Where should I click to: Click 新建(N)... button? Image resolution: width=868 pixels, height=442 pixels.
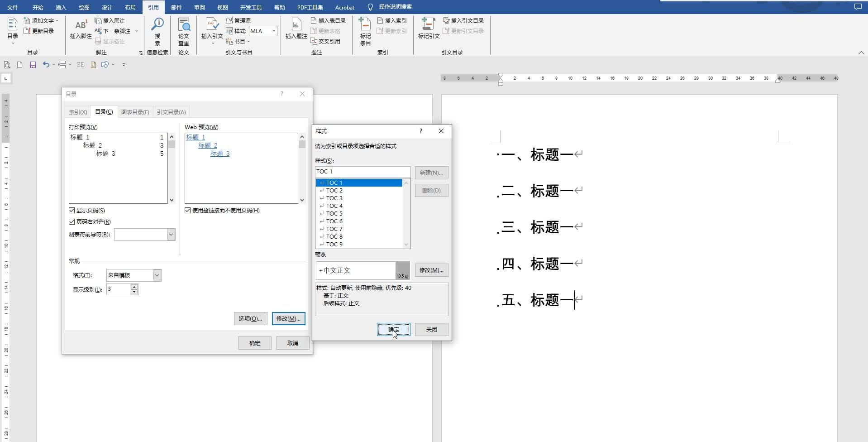431,173
